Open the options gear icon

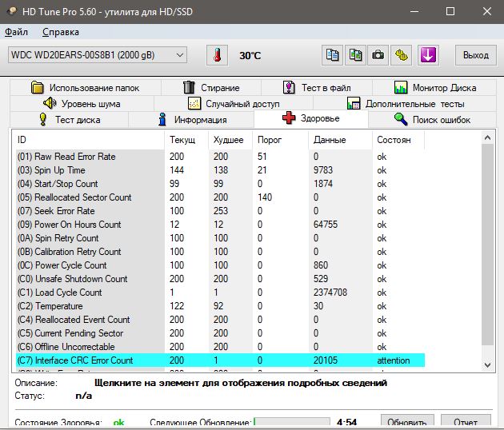401,55
